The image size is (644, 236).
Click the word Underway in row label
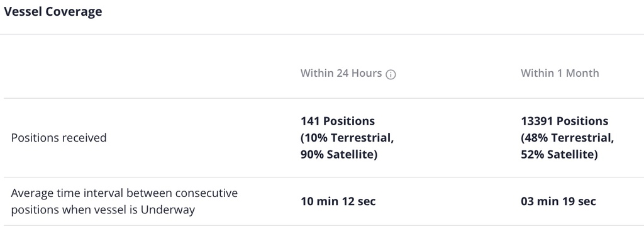pyautogui.click(x=167, y=210)
